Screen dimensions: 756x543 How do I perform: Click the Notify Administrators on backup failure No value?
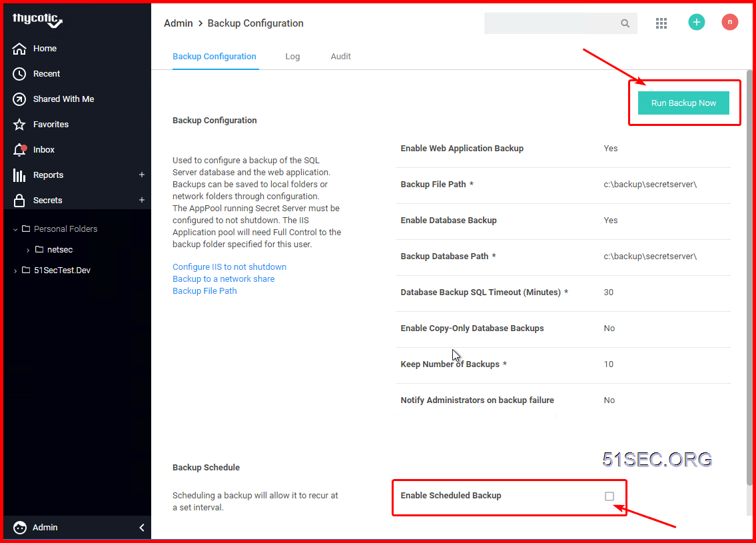click(609, 400)
